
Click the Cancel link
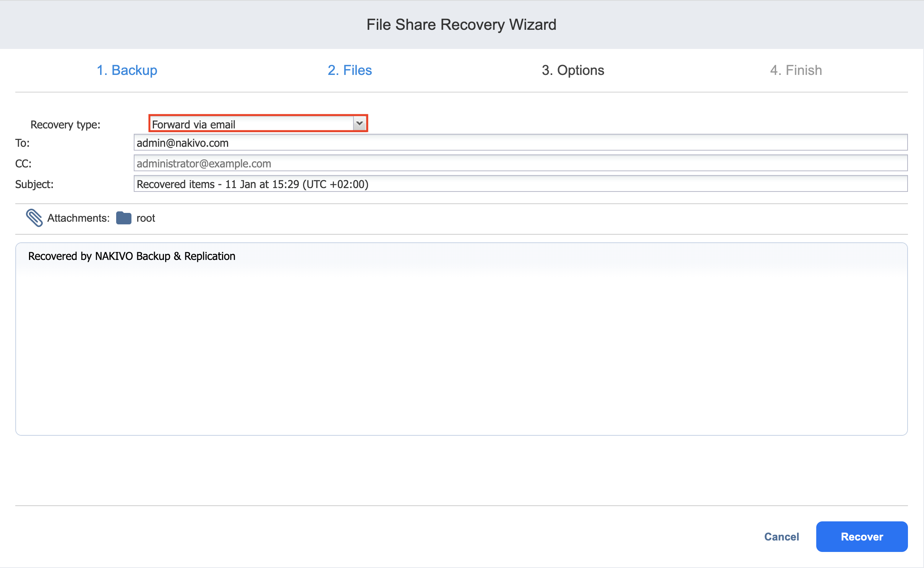(781, 537)
